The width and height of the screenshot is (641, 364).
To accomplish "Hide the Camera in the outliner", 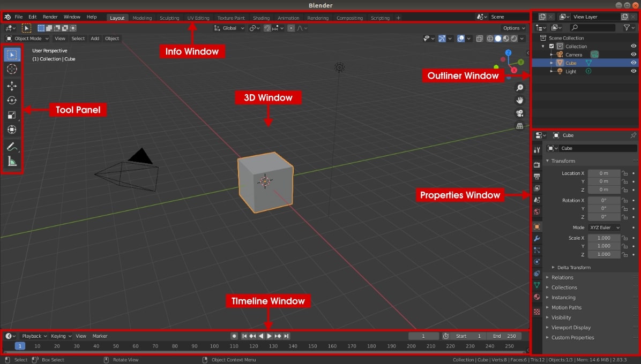I will coord(633,55).
